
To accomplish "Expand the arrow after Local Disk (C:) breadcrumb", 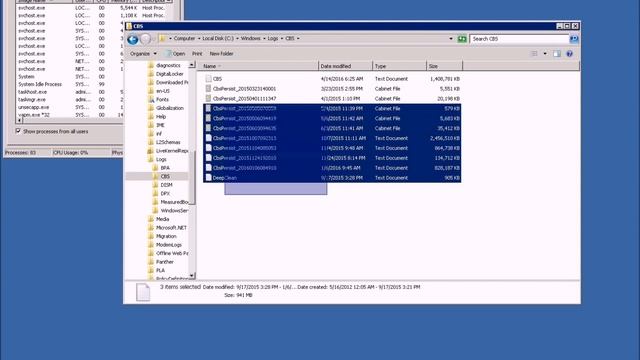I will (x=237, y=38).
